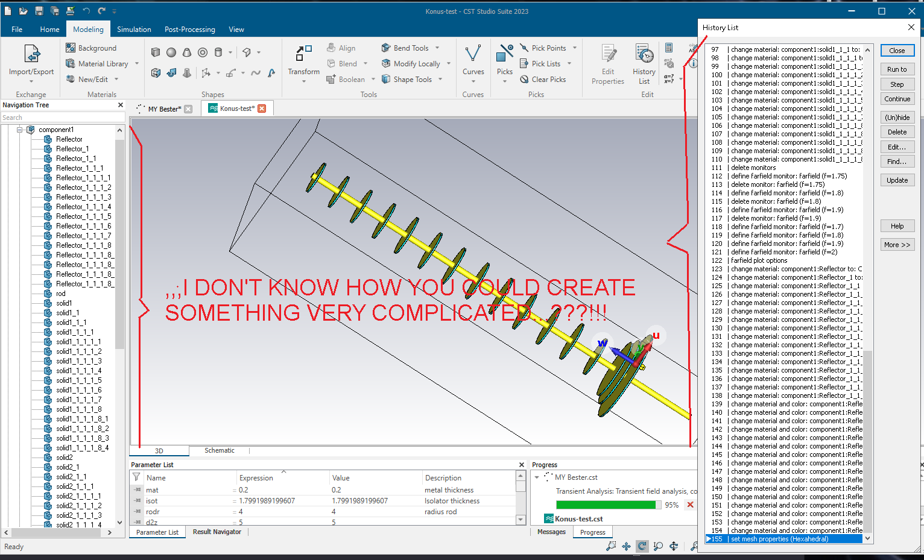Close the Navigation Tree panel

tap(121, 105)
